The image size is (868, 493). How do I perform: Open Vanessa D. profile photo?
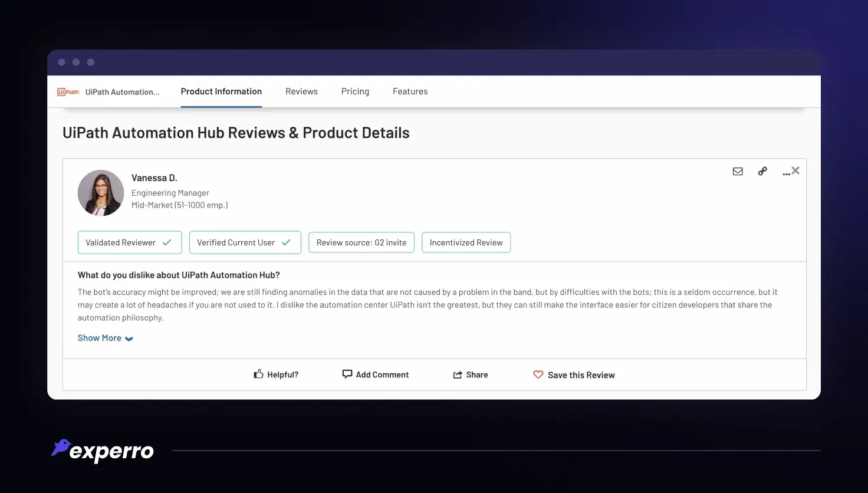tap(101, 193)
